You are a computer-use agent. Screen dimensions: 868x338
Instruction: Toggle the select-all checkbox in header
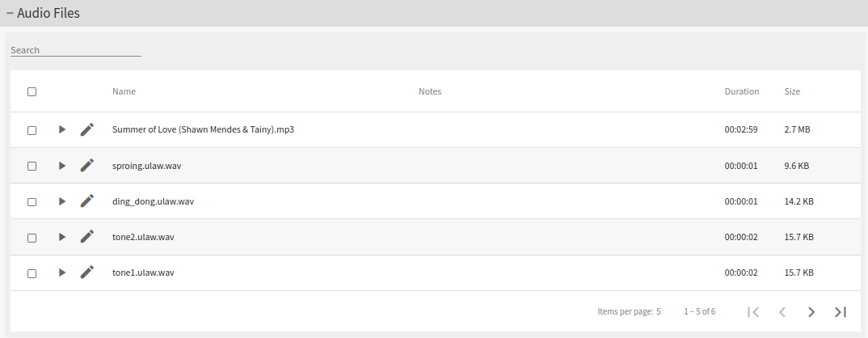click(x=32, y=91)
